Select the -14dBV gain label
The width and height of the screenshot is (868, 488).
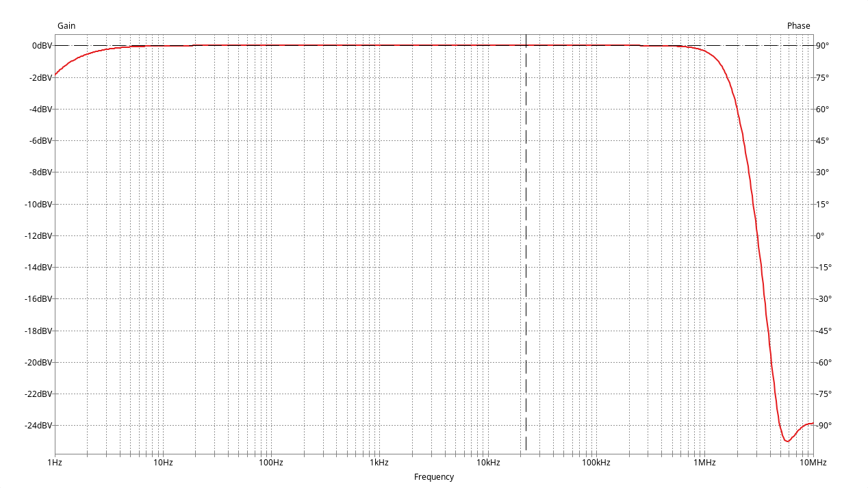coord(38,268)
